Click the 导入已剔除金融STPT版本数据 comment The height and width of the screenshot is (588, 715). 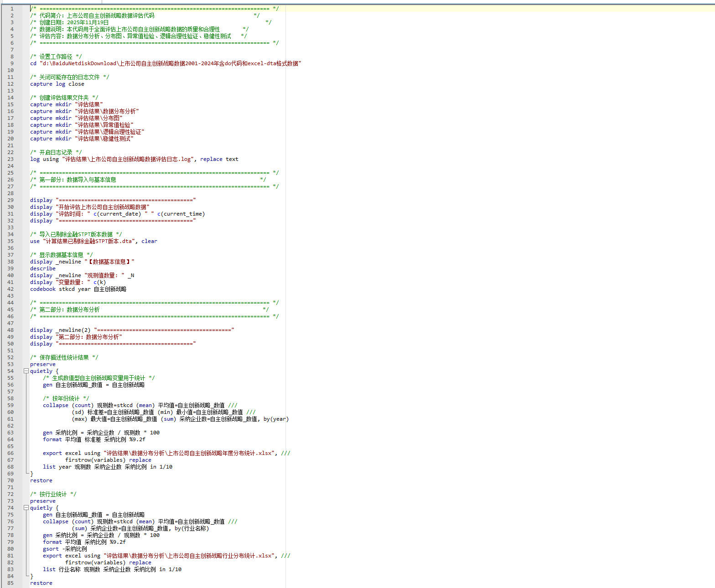(76, 234)
